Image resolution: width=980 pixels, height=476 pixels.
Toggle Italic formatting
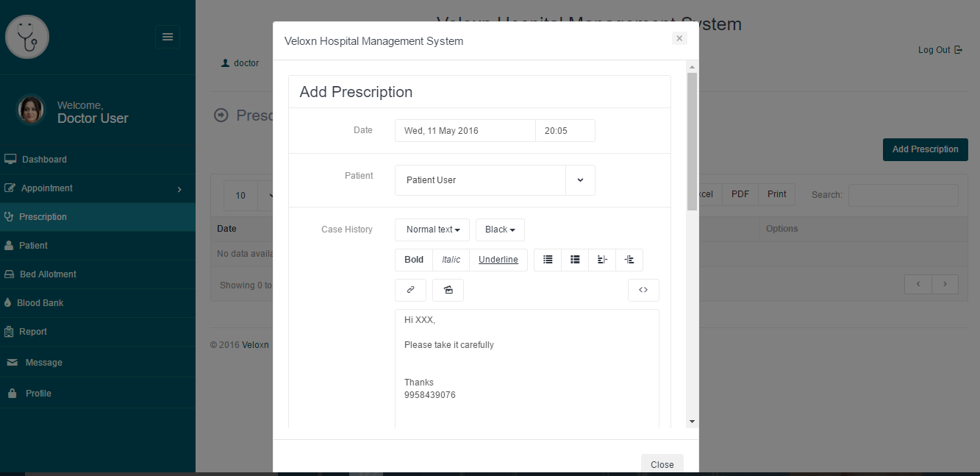(451, 260)
